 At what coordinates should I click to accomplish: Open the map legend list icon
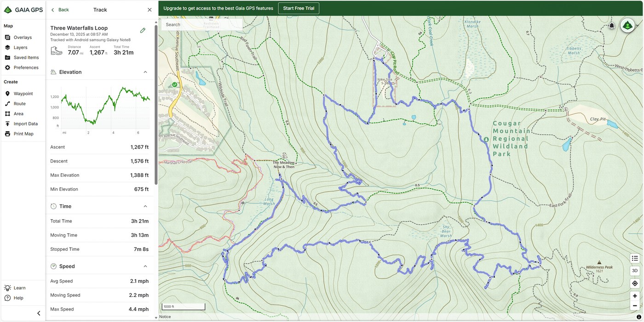[635, 258]
